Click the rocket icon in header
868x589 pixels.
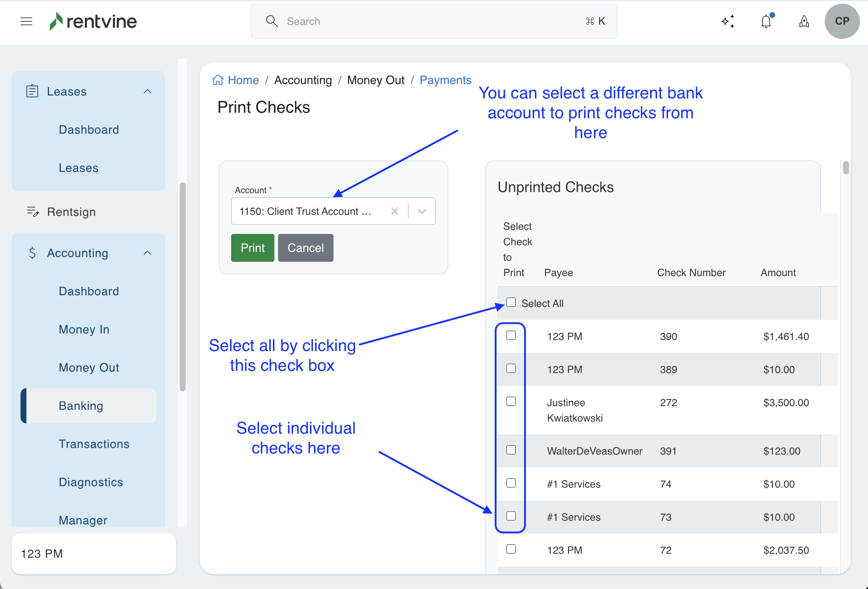(x=804, y=21)
